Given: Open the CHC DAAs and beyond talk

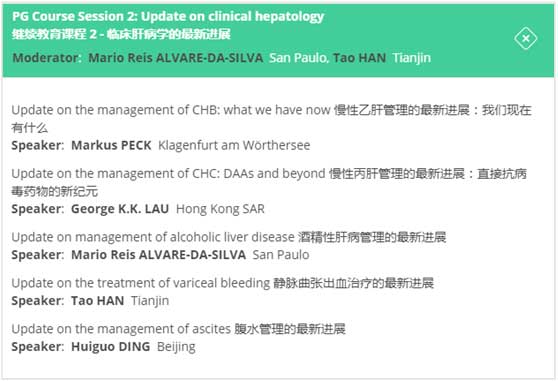Looking at the screenshot, I should pyautogui.click(x=269, y=182).
